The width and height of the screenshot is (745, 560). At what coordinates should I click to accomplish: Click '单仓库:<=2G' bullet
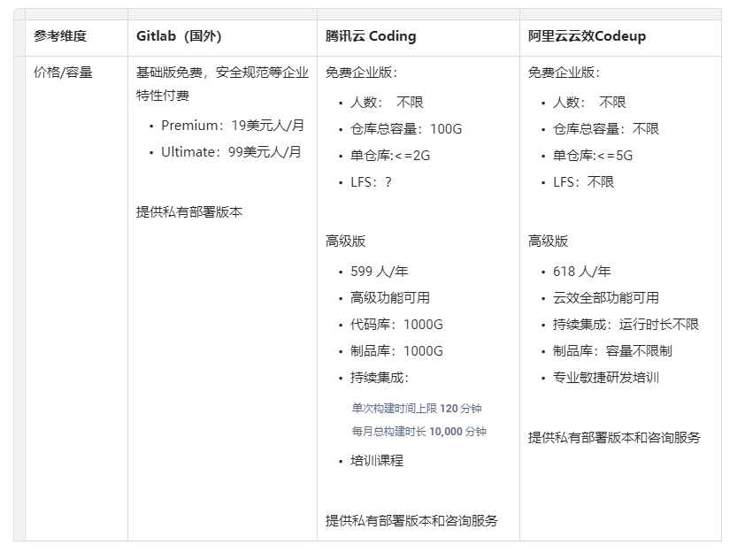click(x=390, y=156)
